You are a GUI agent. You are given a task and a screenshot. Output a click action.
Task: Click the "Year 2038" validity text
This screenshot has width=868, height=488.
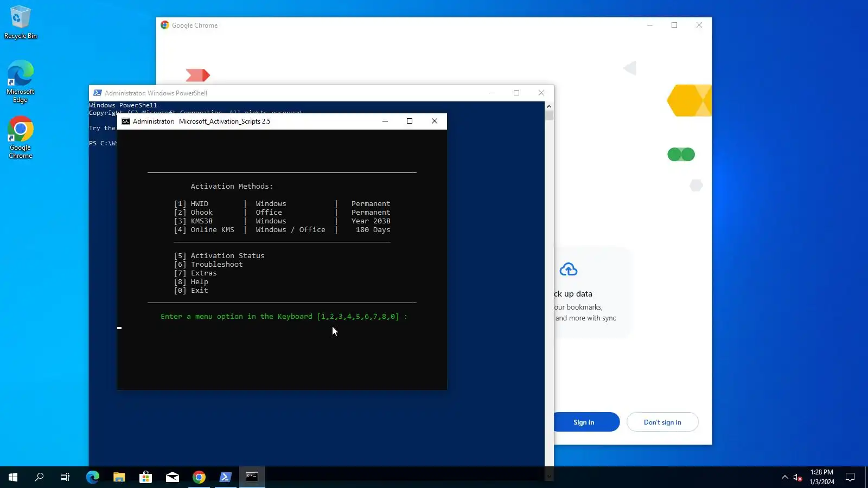tap(371, 221)
